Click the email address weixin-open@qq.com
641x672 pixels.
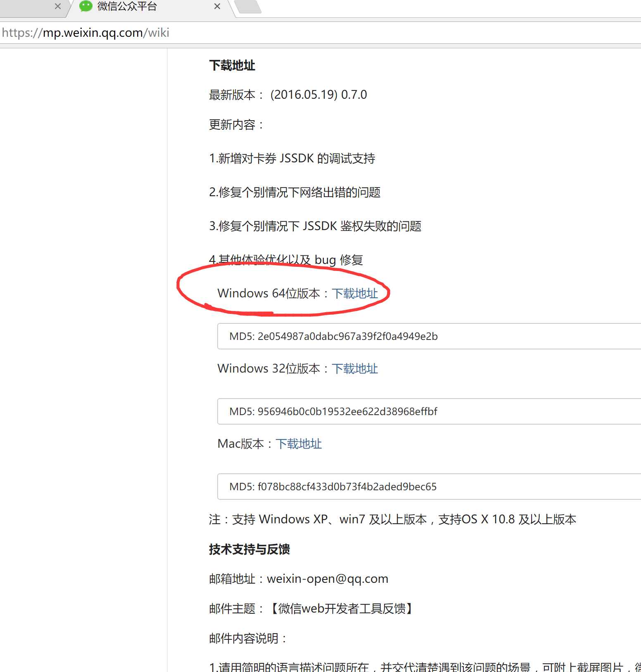coord(328,579)
